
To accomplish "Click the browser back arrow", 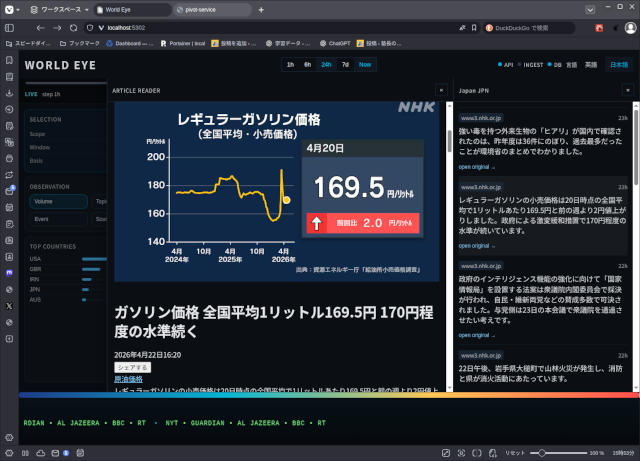I will coord(40,27).
